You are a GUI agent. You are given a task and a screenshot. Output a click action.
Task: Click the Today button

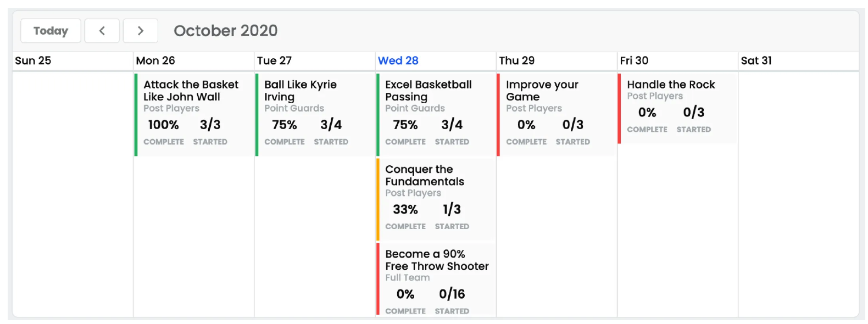click(51, 31)
